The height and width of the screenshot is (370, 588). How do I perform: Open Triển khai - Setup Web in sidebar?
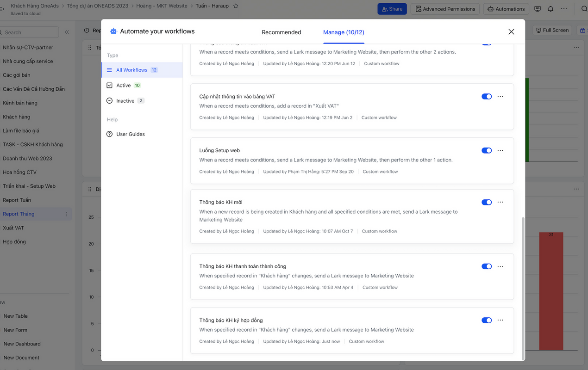coord(29,186)
